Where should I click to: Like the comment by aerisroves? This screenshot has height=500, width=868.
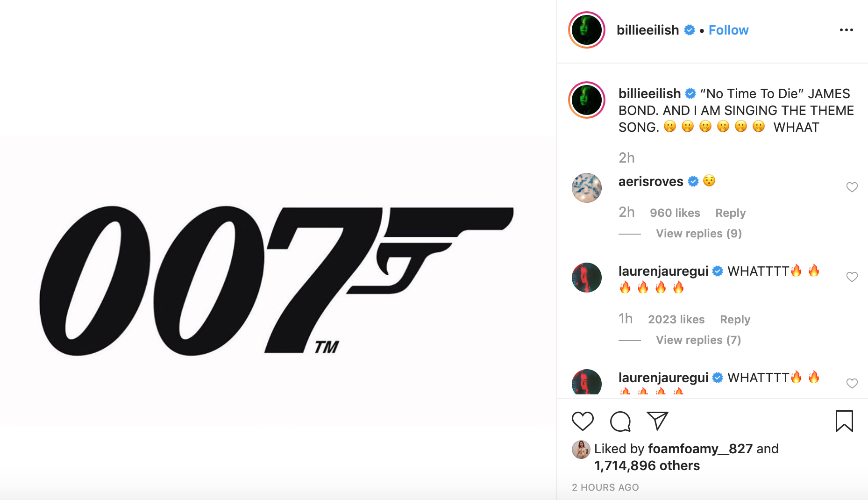pyautogui.click(x=852, y=187)
